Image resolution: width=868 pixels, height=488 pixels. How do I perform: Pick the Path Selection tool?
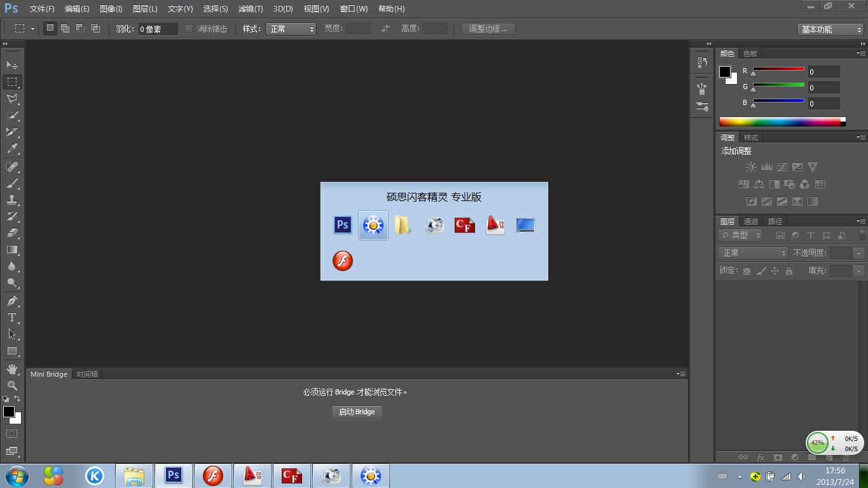click(x=12, y=334)
